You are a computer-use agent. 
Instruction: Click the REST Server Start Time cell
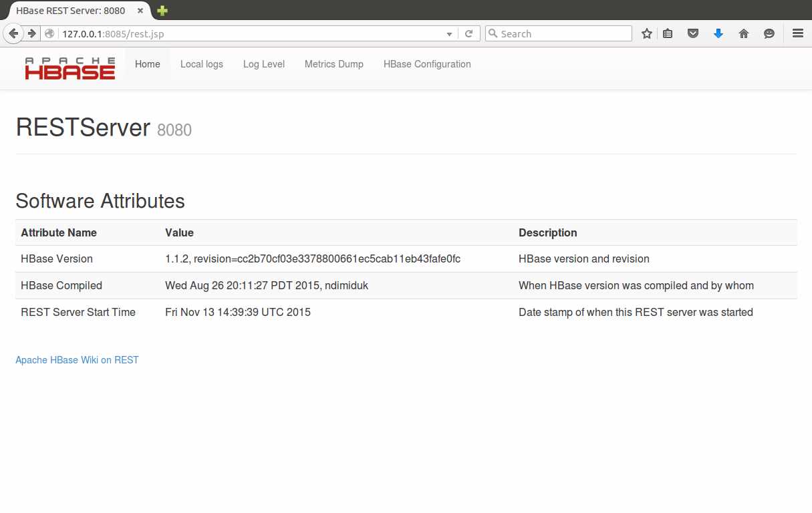[78, 312]
